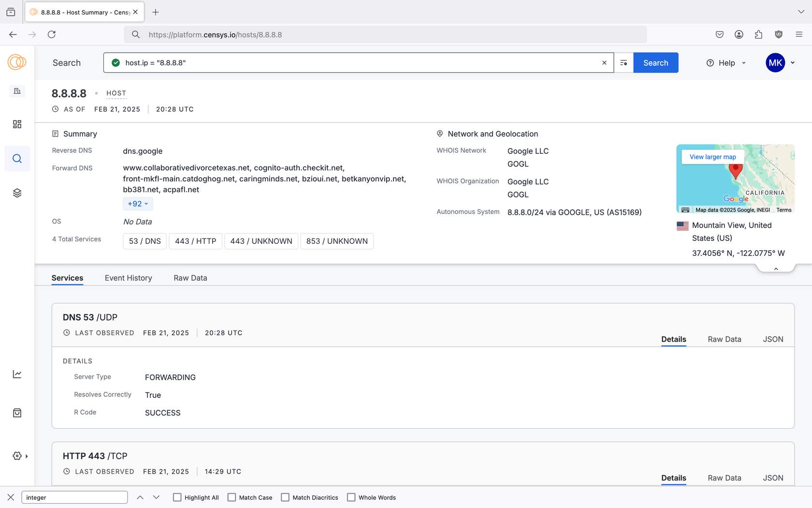Open the map Terms link
This screenshot has width=812, height=508.
[784, 210]
